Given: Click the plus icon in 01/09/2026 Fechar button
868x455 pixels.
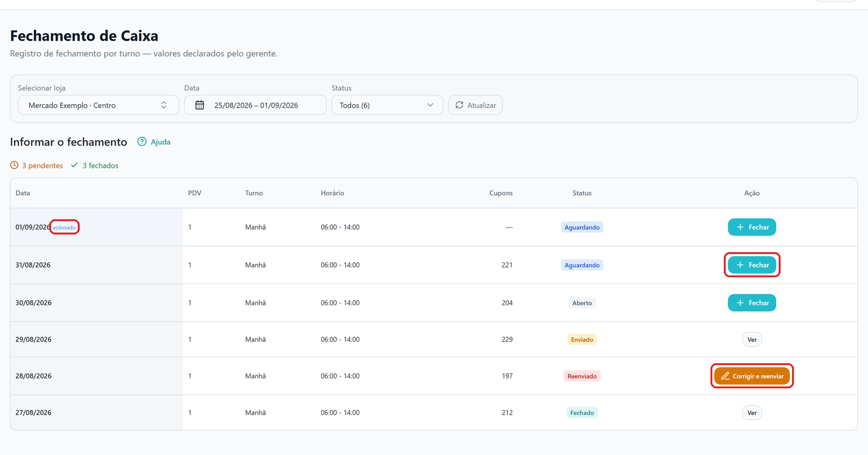Looking at the screenshot, I should point(740,227).
